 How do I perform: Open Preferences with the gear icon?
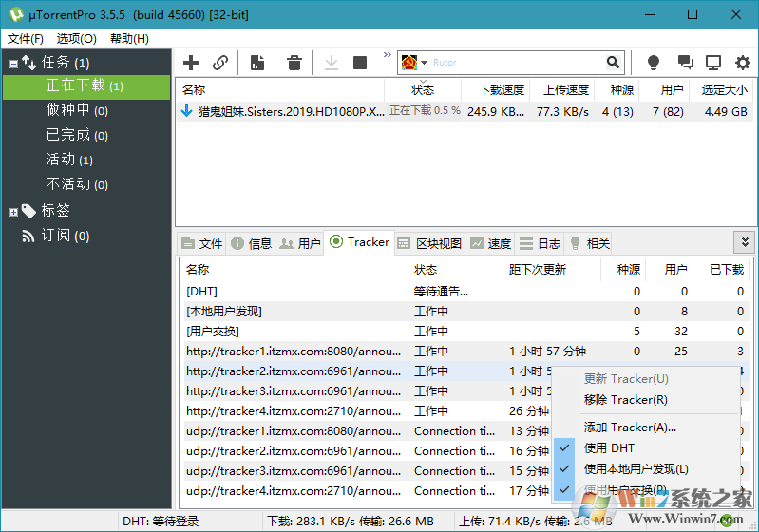pos(742,63)
